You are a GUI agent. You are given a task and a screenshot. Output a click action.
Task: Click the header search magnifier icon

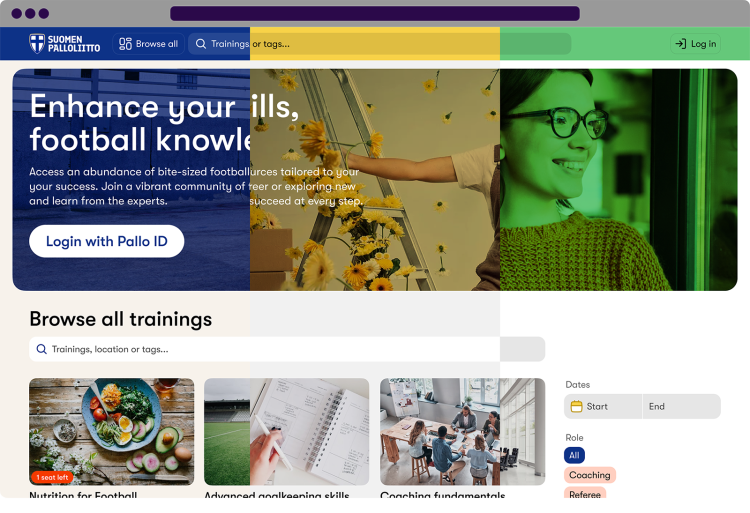(x=201, y=44)
